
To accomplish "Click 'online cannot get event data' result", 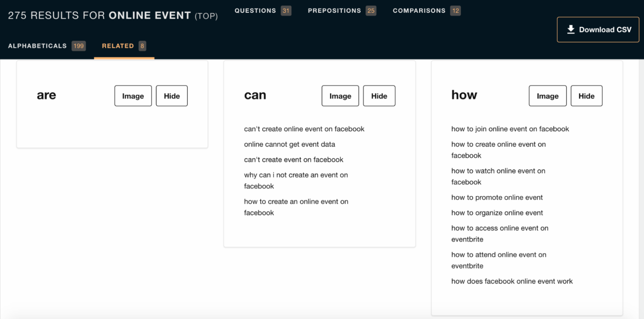I will click(x=290, y=144).
